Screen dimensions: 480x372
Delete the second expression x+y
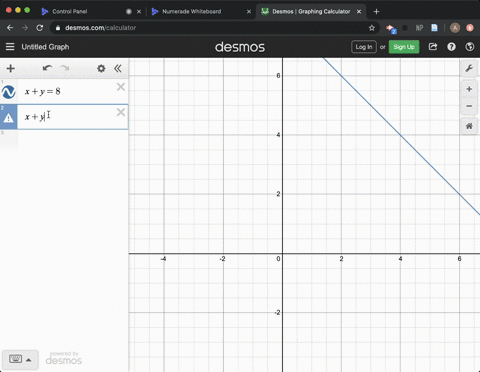[121, 112]
